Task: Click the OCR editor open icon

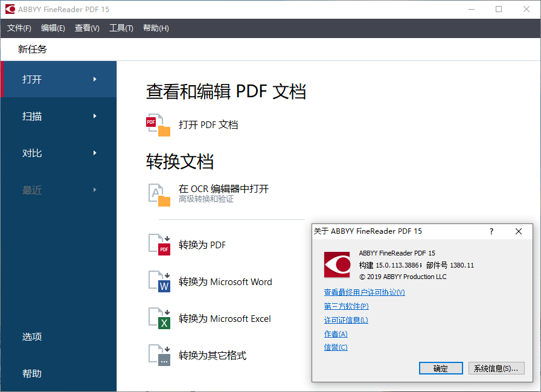Action: click(x=159, y=195)
